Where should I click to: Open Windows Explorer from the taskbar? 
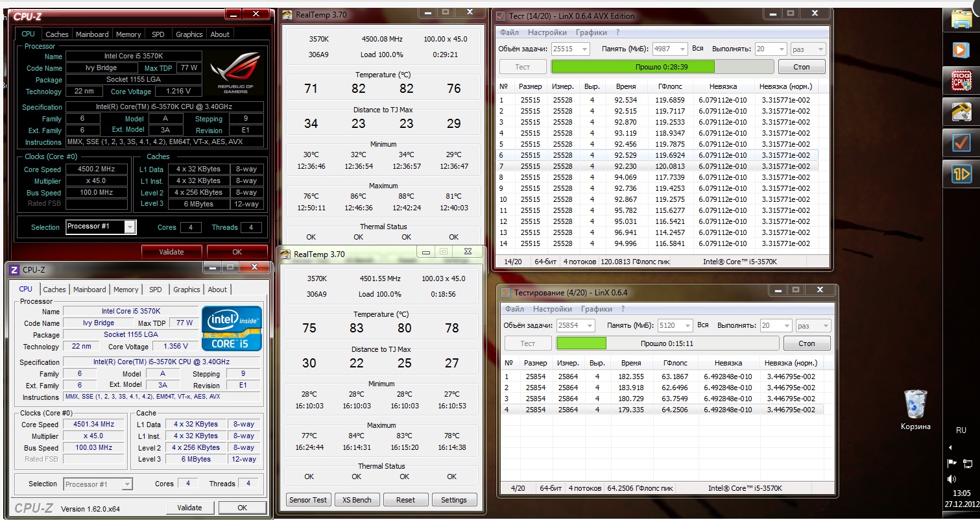[x=961, y=19]
